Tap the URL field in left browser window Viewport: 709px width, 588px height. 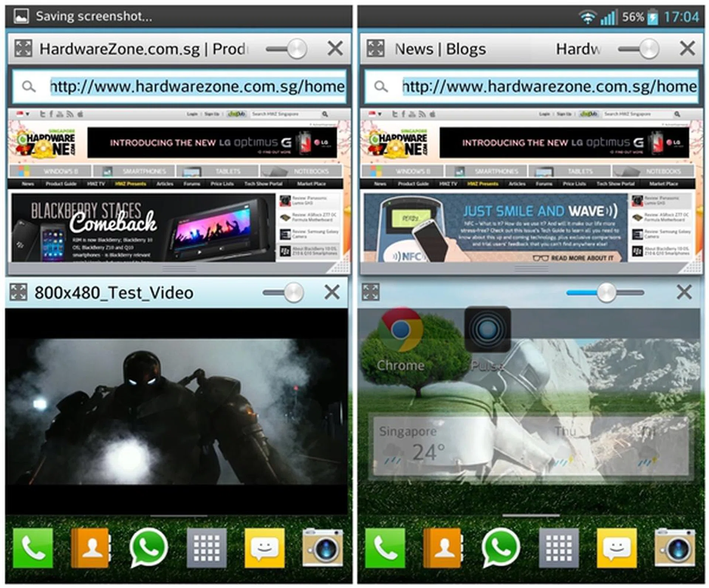tap(197, 87)
